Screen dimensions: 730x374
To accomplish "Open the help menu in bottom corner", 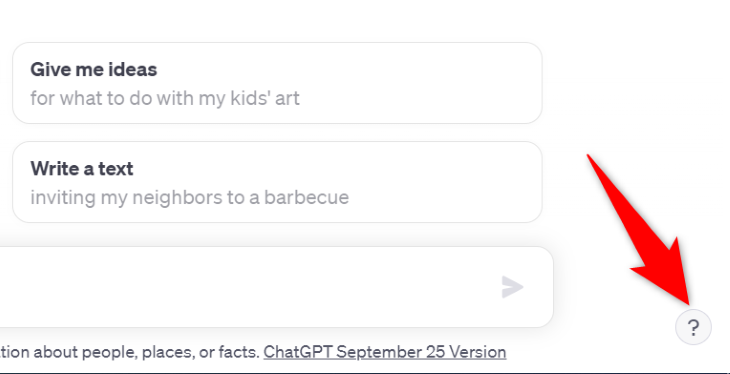I will click(693, 327).
